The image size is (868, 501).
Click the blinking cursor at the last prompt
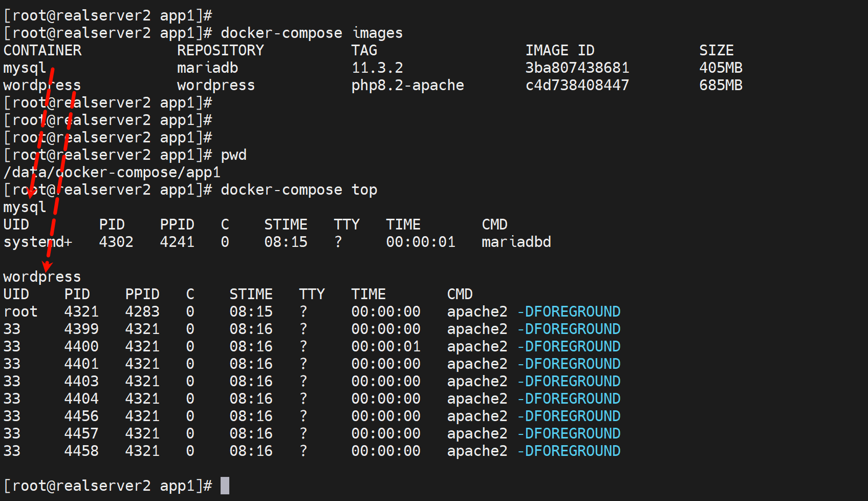pyautogui.click(x=225, y=486)
